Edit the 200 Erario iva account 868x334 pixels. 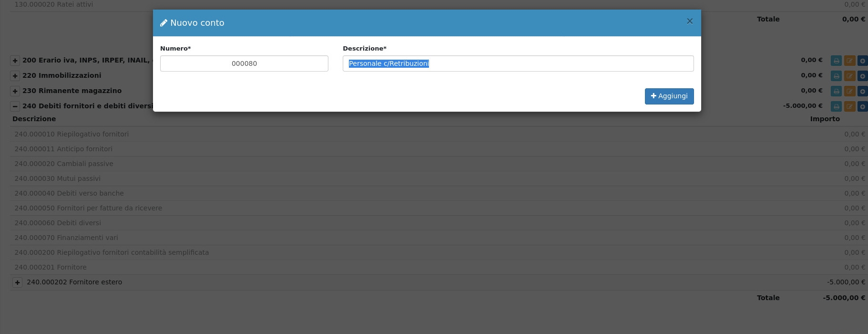click(x=849, y=61)
